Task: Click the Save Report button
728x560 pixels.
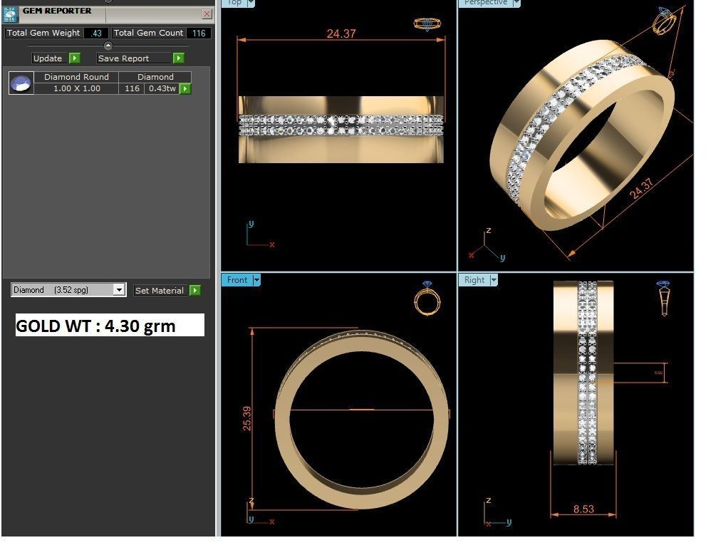Action: coord(134,58)
